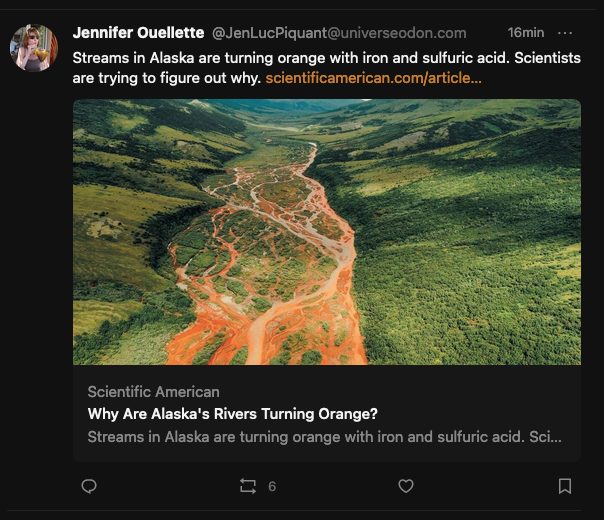Click the 16min post timestamp

pos(526,33)
